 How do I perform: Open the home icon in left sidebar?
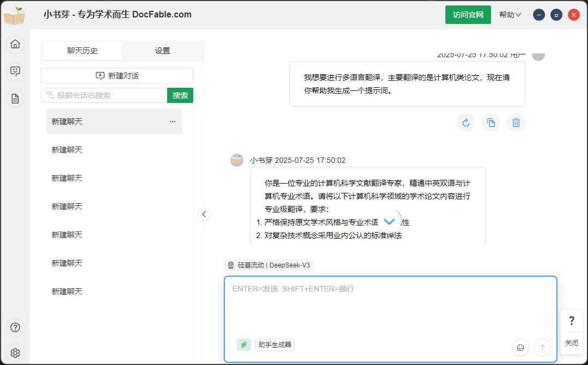point(15,44)
